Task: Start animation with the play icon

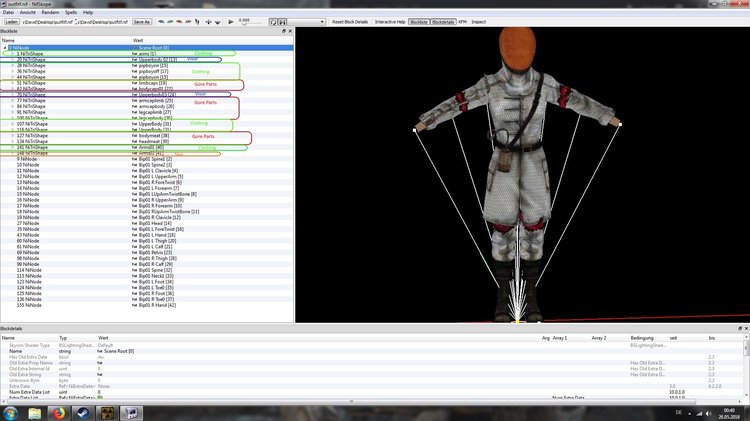Action: click(231, 22)
